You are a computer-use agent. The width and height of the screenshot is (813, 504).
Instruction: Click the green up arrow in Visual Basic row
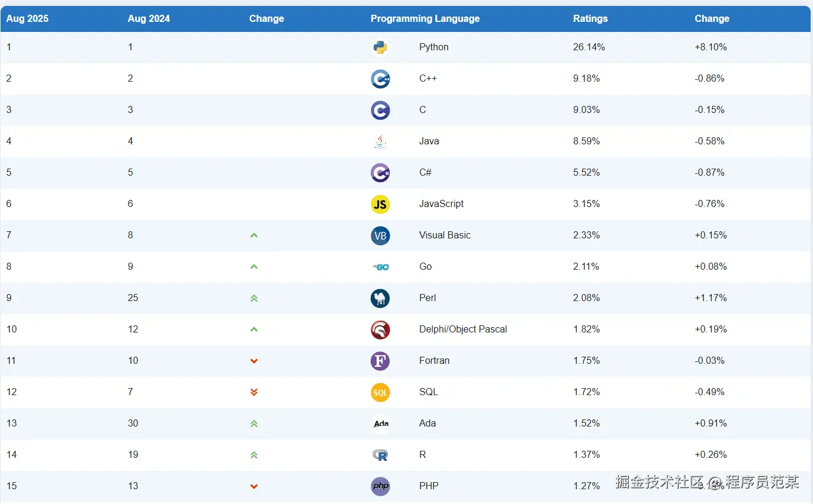click(x=254, y=235)
